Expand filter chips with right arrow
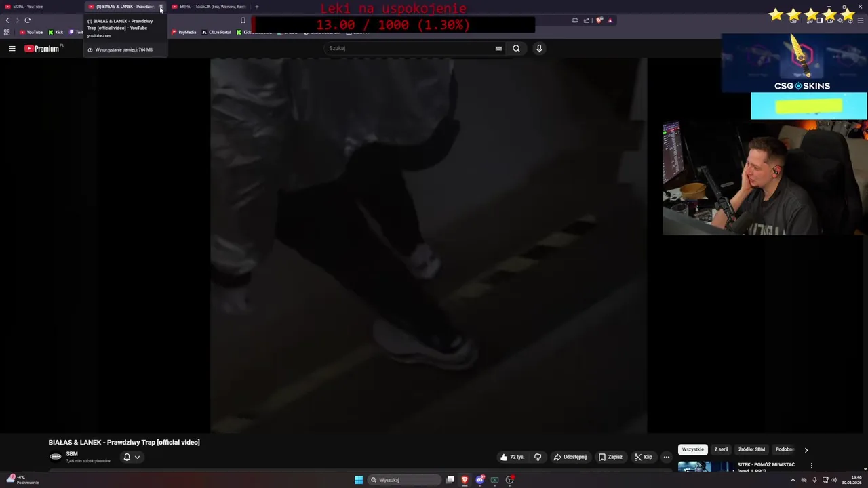The width and height of the screenshot is (868, 488). [806, 449]
